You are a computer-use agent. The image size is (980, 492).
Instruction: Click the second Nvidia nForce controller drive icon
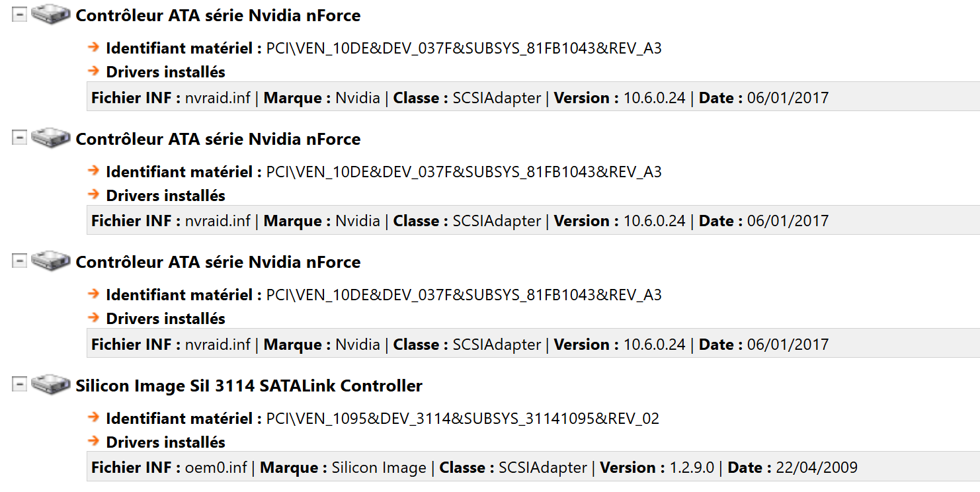(51, 138)
